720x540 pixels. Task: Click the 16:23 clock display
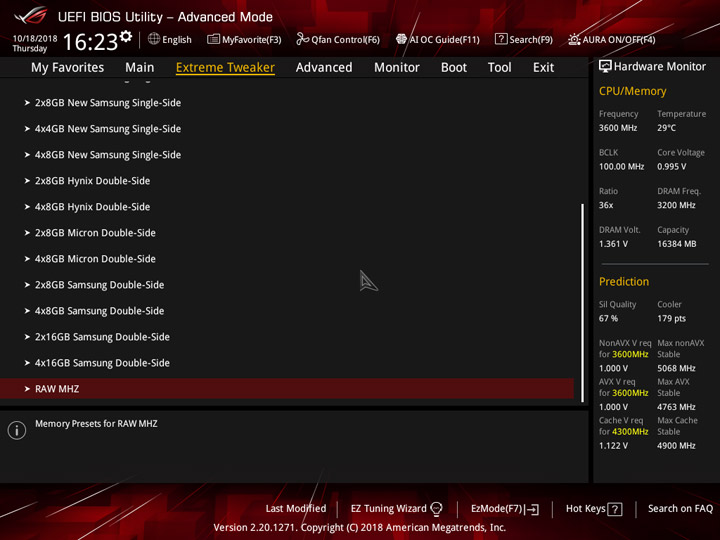pyautogui.click(x=90, y=42)
